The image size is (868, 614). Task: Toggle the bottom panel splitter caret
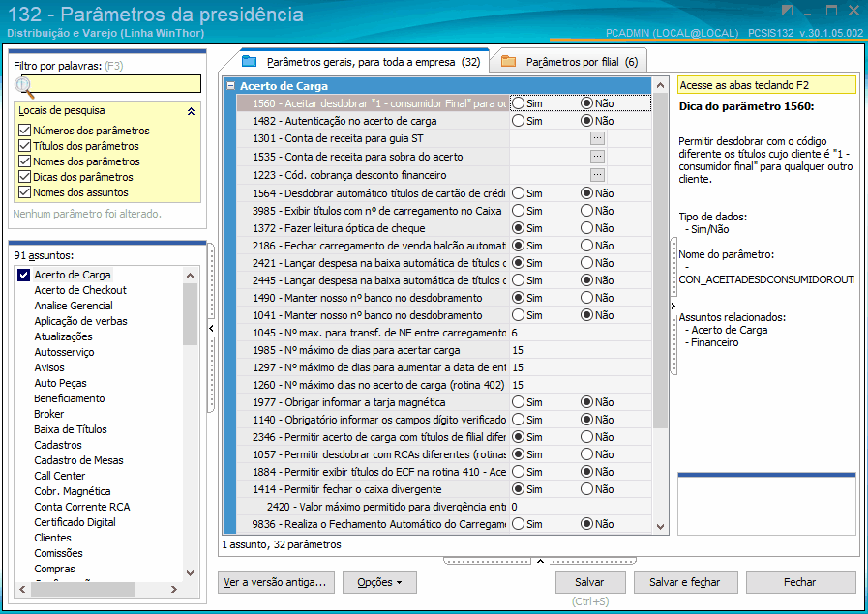coord(540,561)
